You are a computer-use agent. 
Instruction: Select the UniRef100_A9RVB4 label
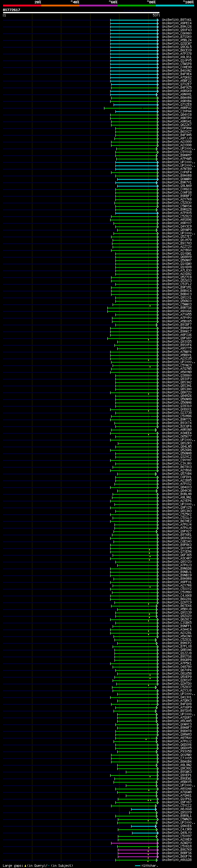click(x=177, y=101)
